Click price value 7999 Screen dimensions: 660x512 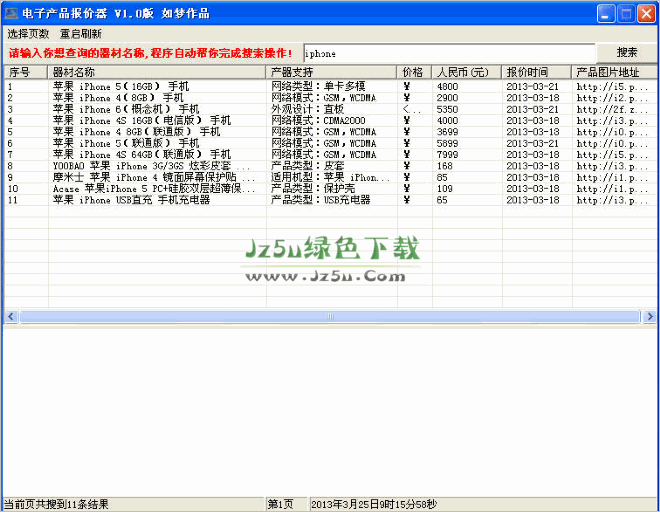(447, 155)
